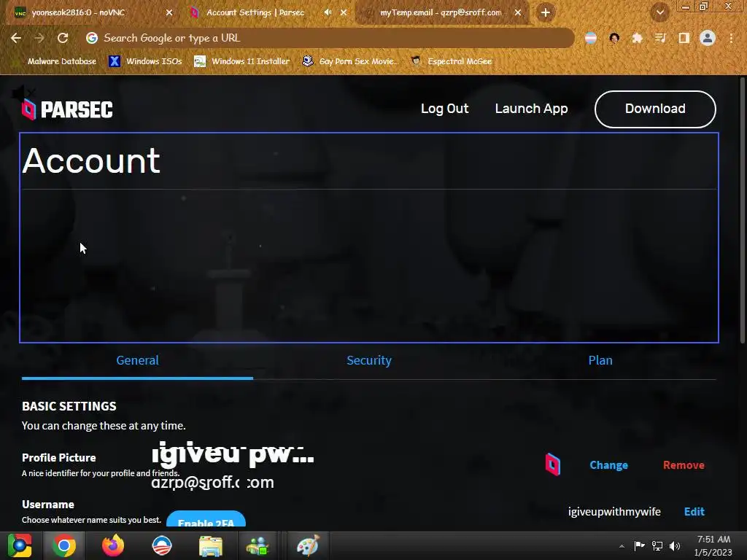Click the Parsec logo in the header

67,109
